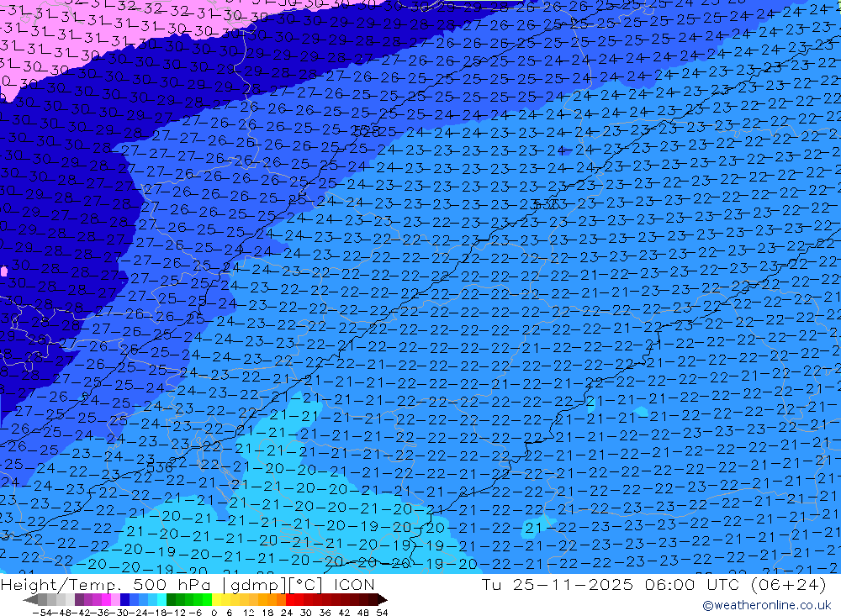Click the '[gdmp]' unit label
The image size is (841, 616).
255,585
